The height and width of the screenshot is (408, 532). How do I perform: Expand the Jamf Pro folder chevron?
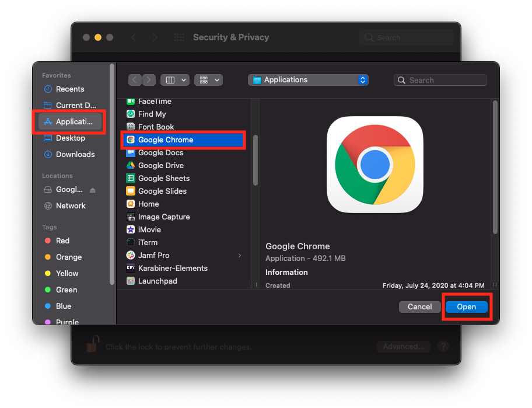pos(240,255)
